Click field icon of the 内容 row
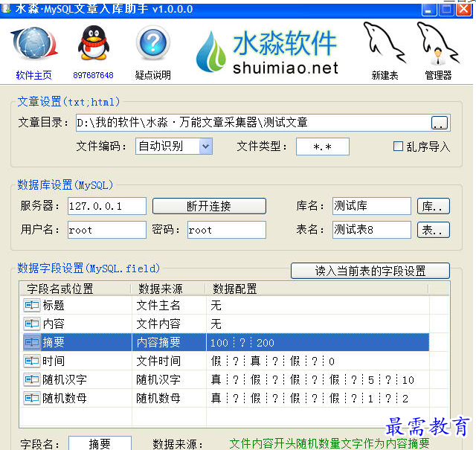 32,324
